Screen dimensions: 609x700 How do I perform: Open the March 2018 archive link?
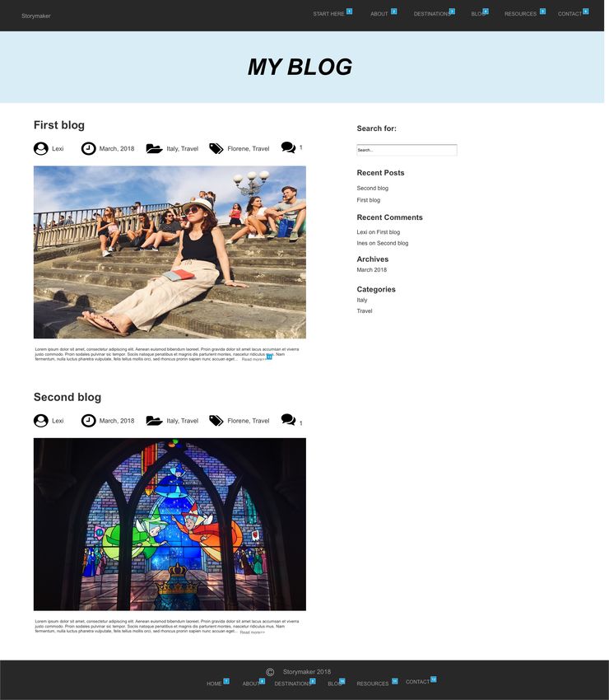(x=372, y=269)
